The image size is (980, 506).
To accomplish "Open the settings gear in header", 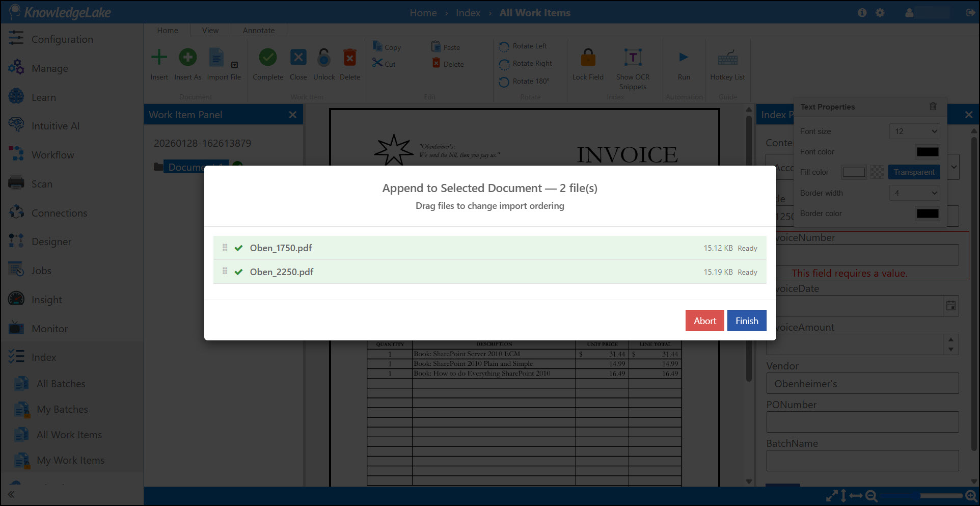I will point(880,13).
